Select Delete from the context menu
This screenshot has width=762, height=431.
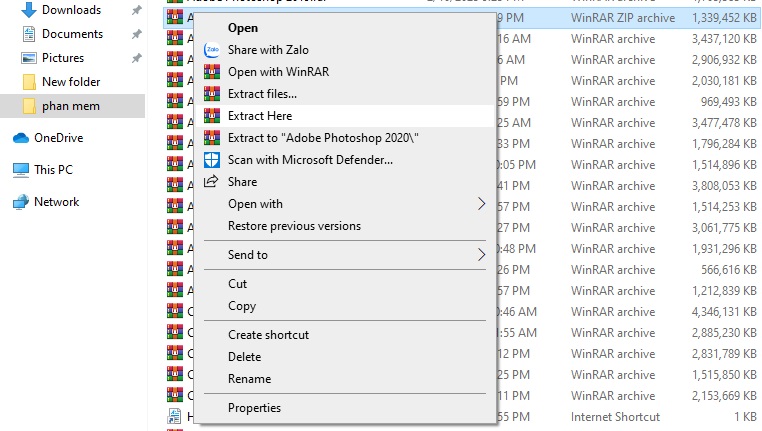point(244,357)
